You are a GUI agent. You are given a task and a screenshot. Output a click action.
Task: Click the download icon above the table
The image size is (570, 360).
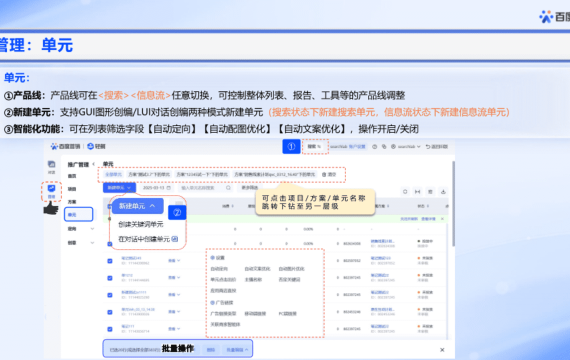pyautogui.click(x=443, y=192)
